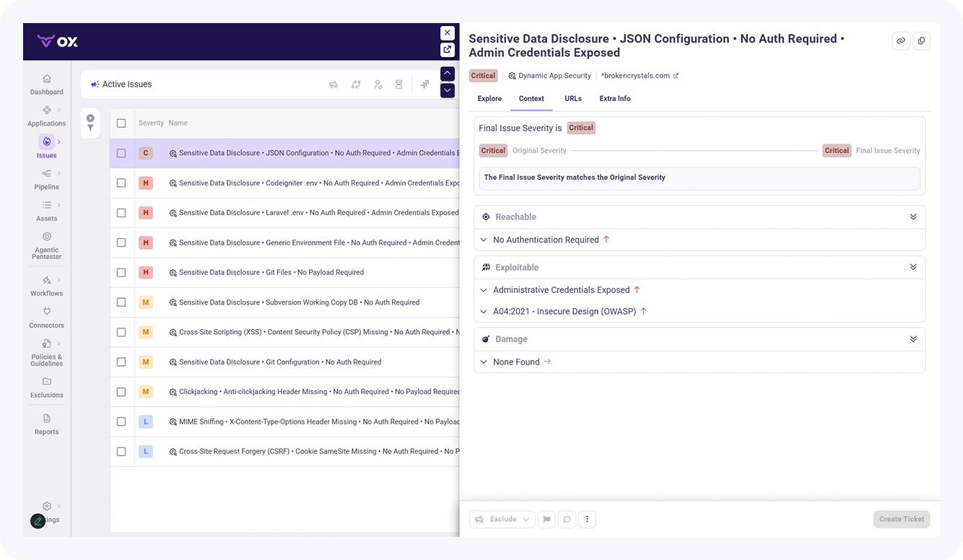Open Connectors in the sidebar

(46, 318)
